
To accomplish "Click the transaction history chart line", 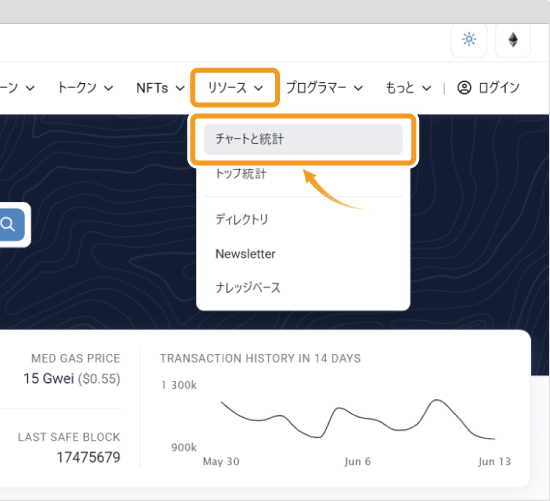I will coord(358,419).
